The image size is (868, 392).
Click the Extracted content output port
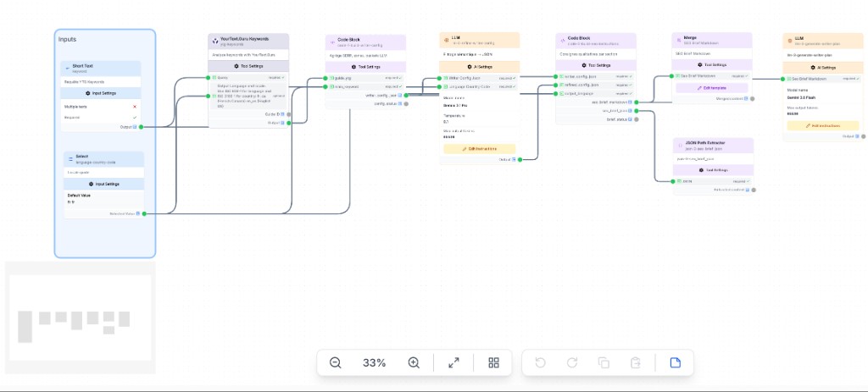754,190
